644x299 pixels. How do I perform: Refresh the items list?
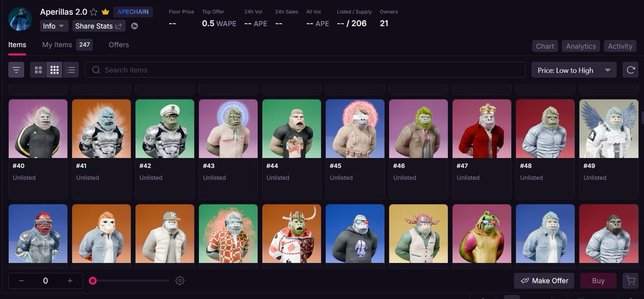coord(631,70)
